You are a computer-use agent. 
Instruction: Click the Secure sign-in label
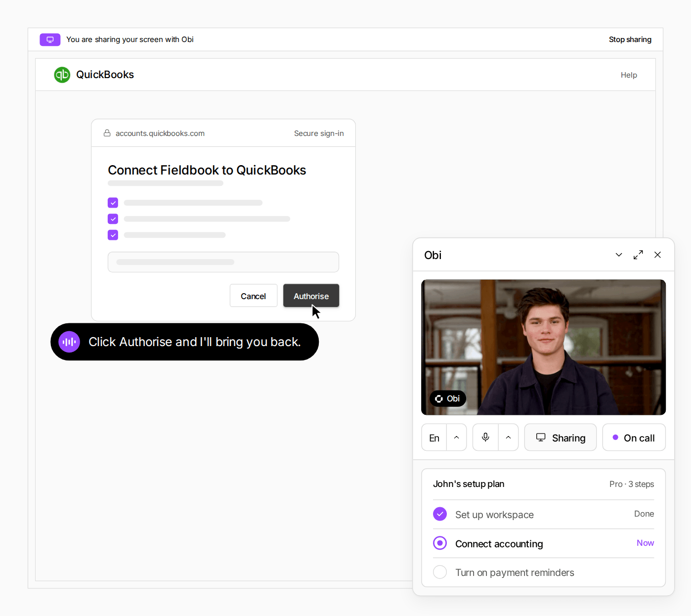319,133
